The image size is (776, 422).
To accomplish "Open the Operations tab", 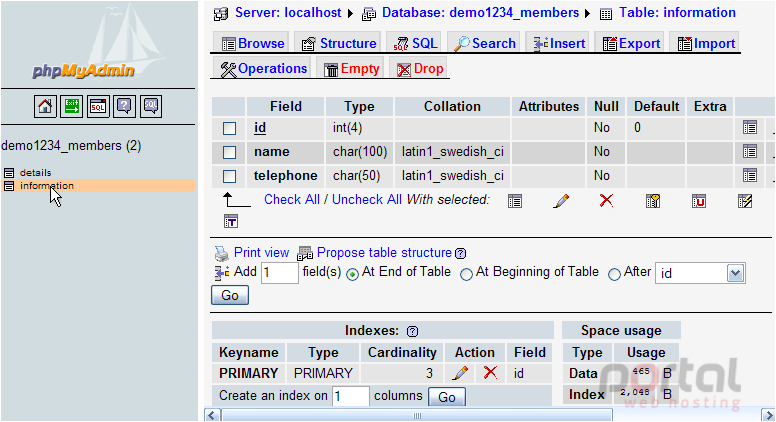I will tap(263, 69).
